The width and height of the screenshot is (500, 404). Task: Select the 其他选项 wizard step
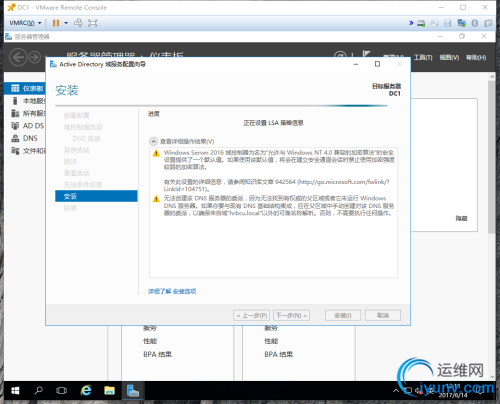76,150
